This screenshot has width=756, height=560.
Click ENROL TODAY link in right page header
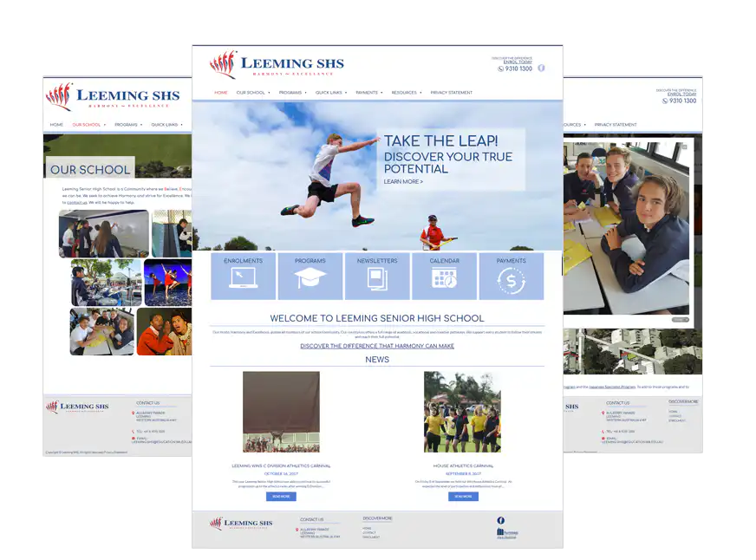click(x=681, y=94)
